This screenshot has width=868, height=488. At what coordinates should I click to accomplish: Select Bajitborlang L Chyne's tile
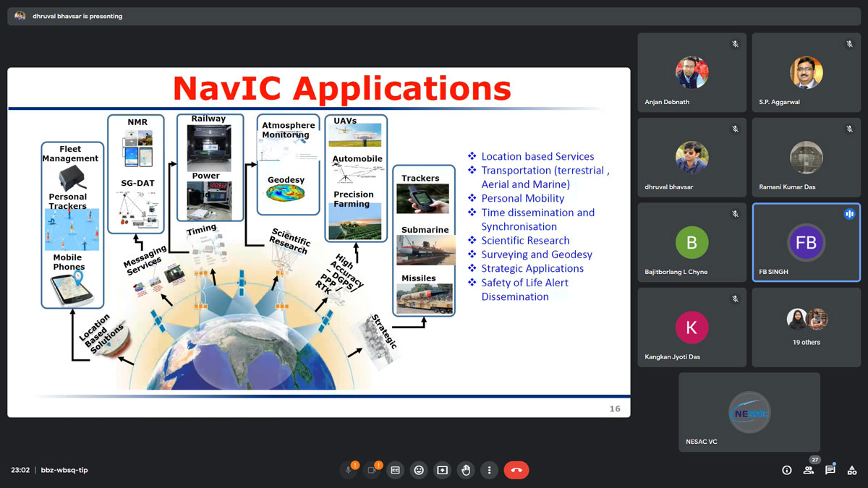[x=692, y=242]
